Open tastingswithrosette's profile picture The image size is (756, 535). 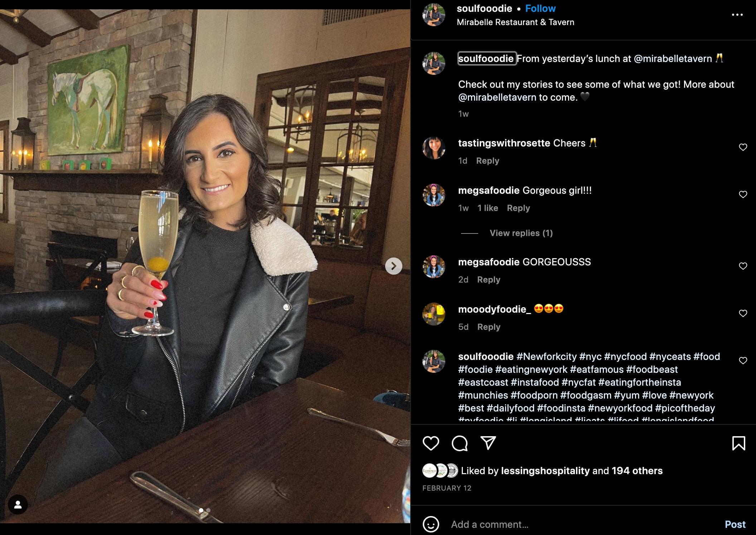(x=434, y=148)
